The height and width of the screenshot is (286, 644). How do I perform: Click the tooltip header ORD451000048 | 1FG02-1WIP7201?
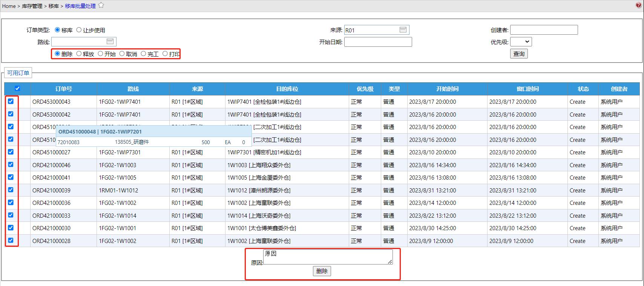click(x=100, y=132)
